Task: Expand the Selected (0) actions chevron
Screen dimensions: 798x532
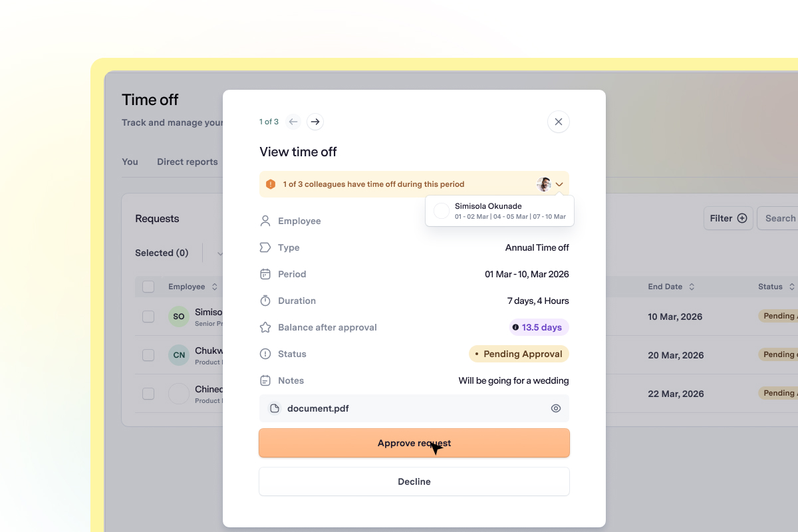Action: (x=219, y=253)
